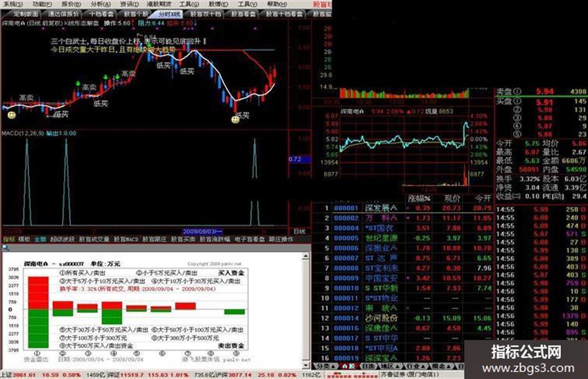Switch to the 十档看盘 tab
The image size is (588, 379).
[101, 14]
